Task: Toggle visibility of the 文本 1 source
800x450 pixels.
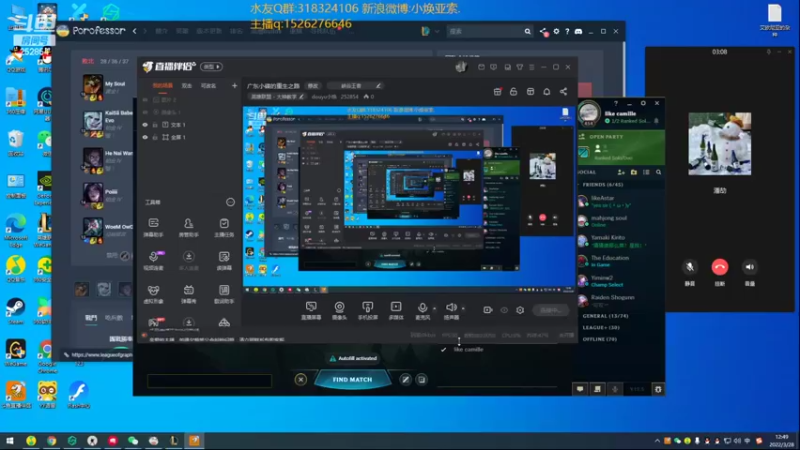Action: click(x=145, y=125)
